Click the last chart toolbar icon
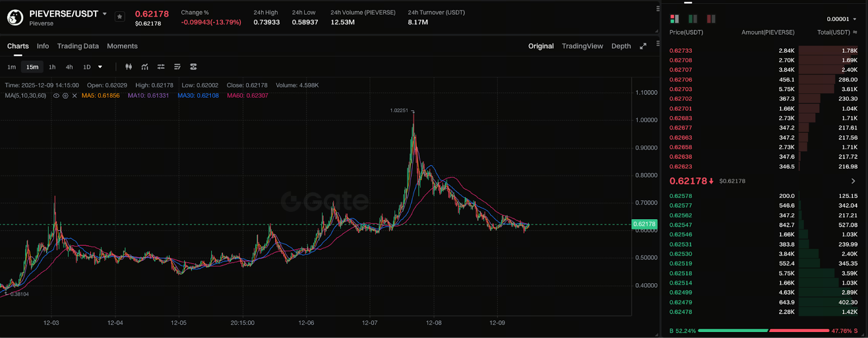 [194, 67]
